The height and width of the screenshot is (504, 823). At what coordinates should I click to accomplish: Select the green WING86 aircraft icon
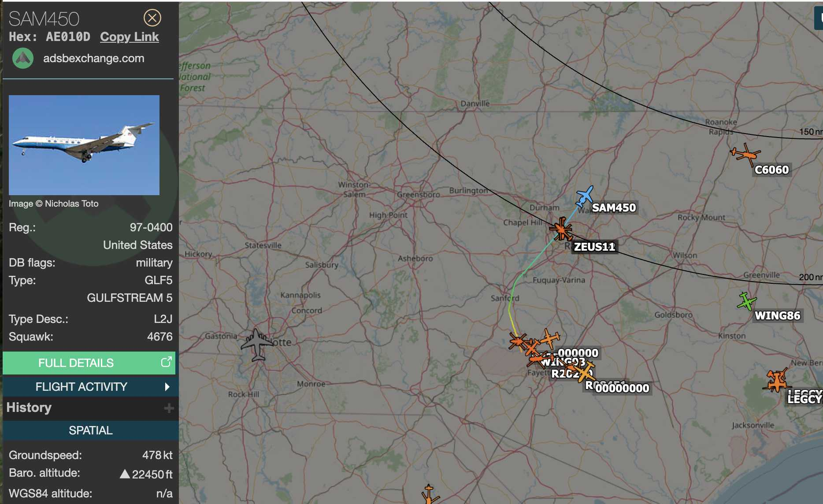tap(746, 301)
